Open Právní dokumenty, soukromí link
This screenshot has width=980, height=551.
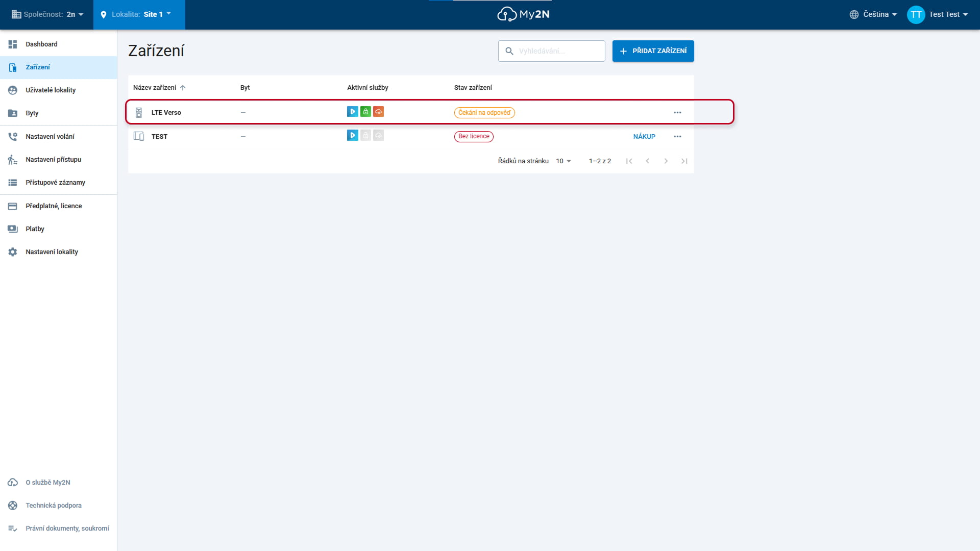pos(58,529)
